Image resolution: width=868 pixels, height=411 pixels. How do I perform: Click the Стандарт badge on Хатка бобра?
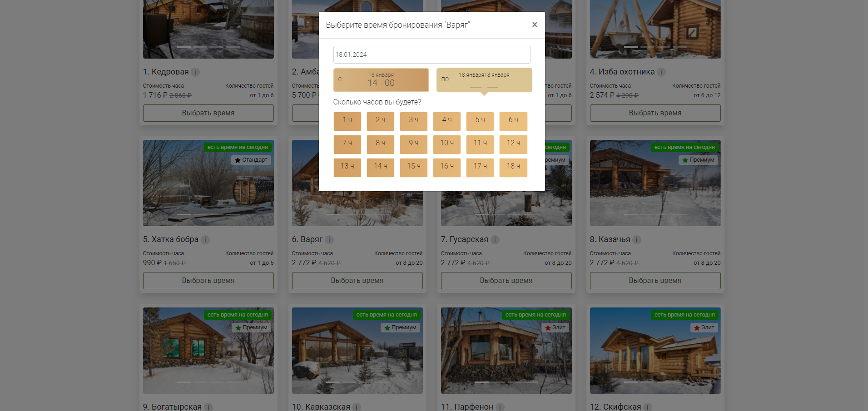click(251, 160)
